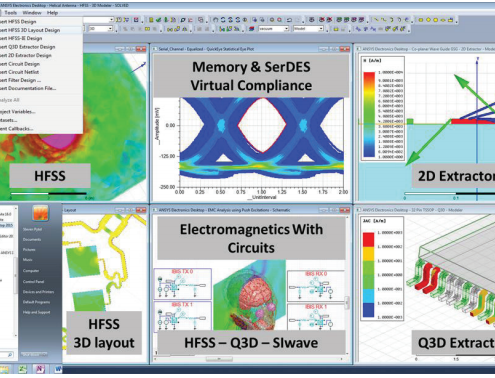Click the Draw line toolbar icon
Screen dimensions: 495x378
click(376, 20)
